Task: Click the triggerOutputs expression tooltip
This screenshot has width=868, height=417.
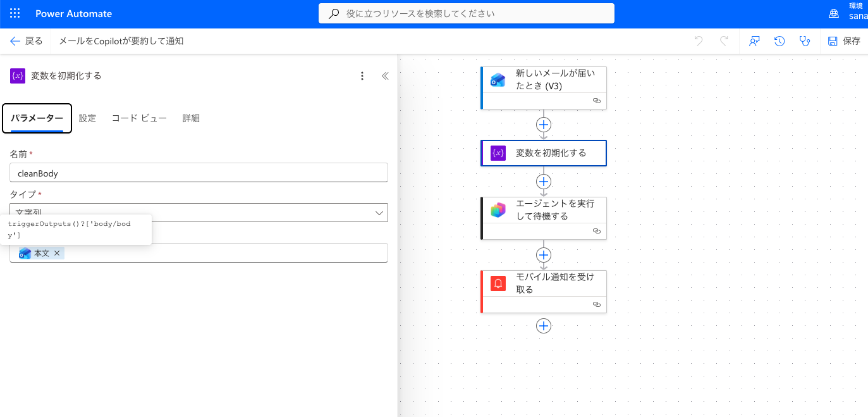Action: click(76, 230)
